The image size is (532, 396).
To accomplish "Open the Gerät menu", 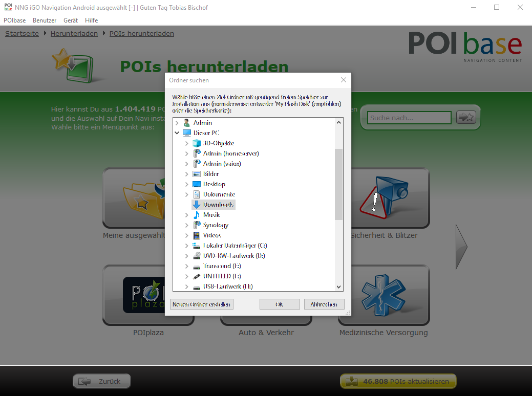I will click(x=71, y=20).
